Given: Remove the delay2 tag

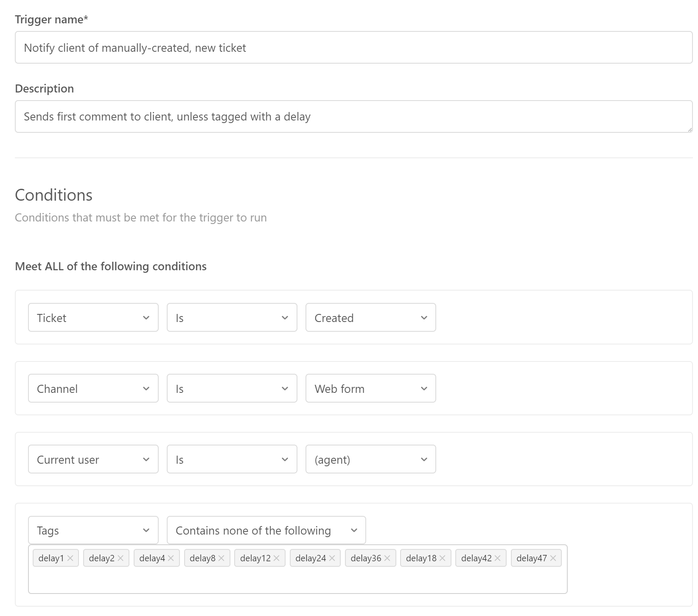Looking at the screenshot, I should pyautogui.click(x=121, y=558).
